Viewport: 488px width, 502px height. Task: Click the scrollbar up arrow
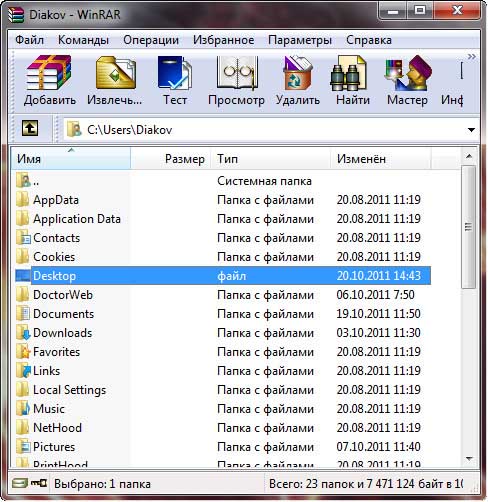click(469, 156)
